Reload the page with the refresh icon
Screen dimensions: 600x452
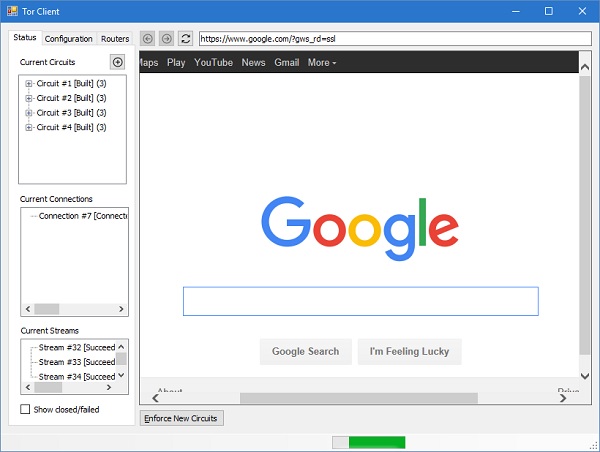pos(186,39)
